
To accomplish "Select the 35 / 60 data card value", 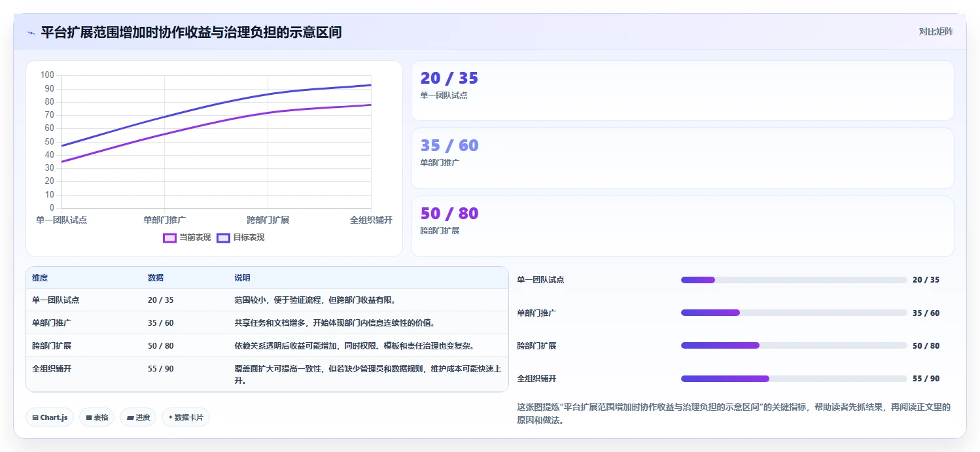I will point(449,145).
